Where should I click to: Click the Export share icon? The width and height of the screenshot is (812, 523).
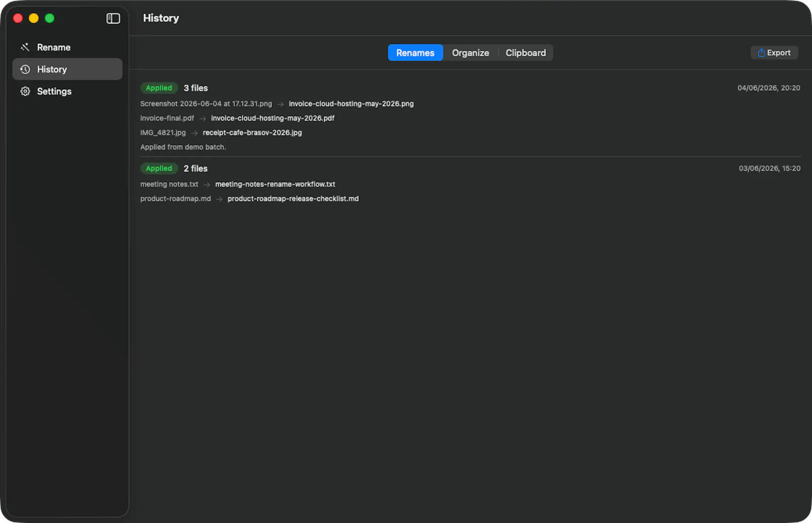pos(761,53)
